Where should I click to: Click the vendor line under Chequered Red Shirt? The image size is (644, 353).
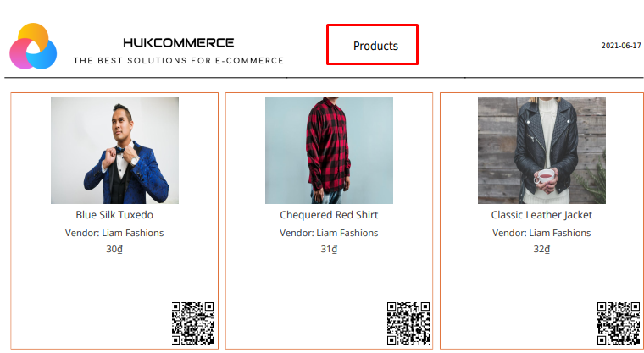(x=329, y=233)
